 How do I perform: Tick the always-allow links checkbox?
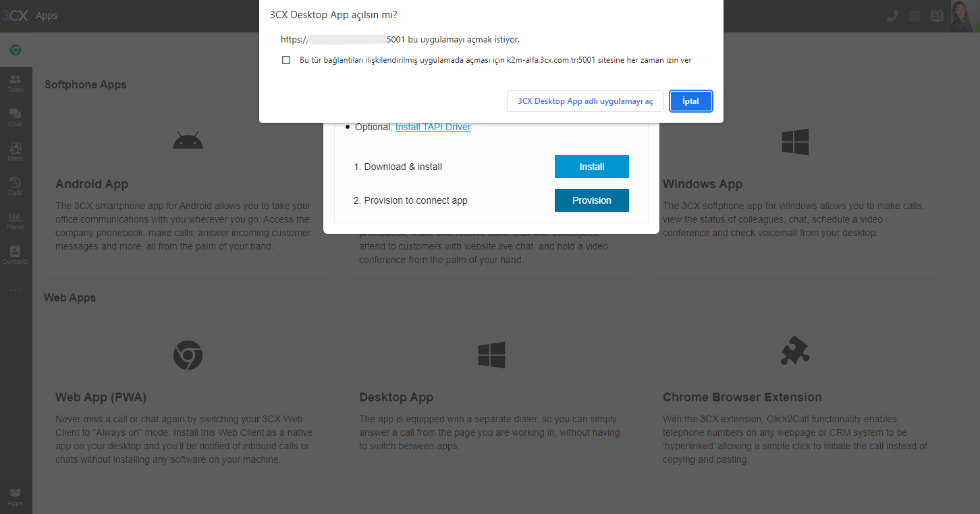tap(286, 60)
